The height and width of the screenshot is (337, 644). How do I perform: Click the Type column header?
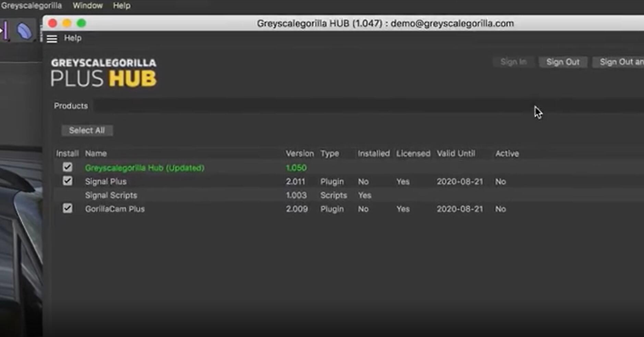pos(330,153)
